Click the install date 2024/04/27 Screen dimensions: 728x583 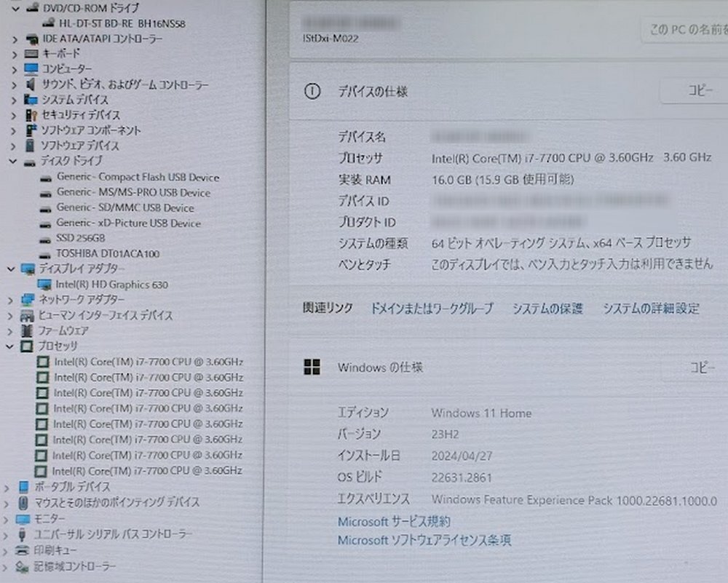pyautogui.click(x=462, y=456)
